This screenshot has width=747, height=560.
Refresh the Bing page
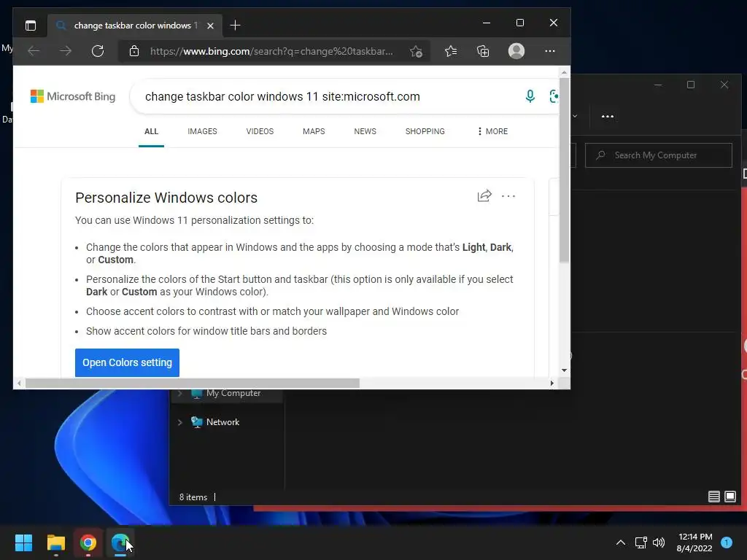98,51
